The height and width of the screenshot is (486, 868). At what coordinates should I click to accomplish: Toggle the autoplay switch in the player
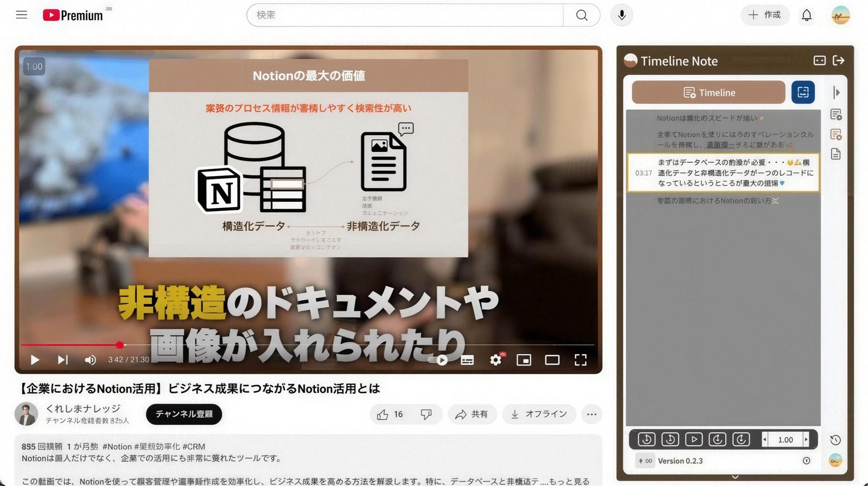tap(438, 360)
